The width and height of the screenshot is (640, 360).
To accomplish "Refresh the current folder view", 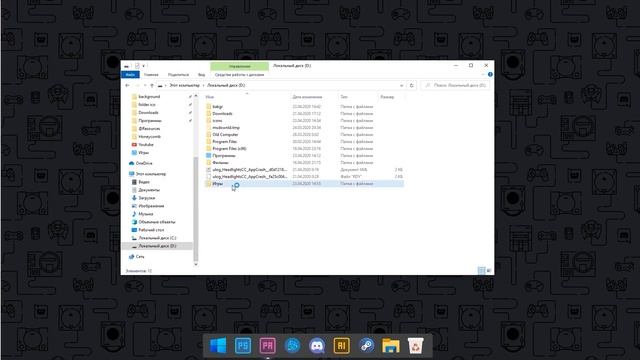I will (411, 85).
